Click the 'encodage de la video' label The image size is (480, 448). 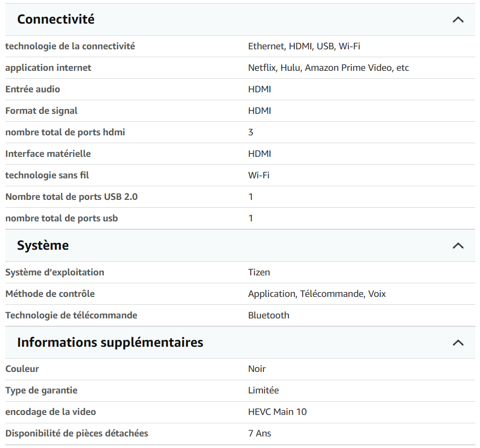50,412
